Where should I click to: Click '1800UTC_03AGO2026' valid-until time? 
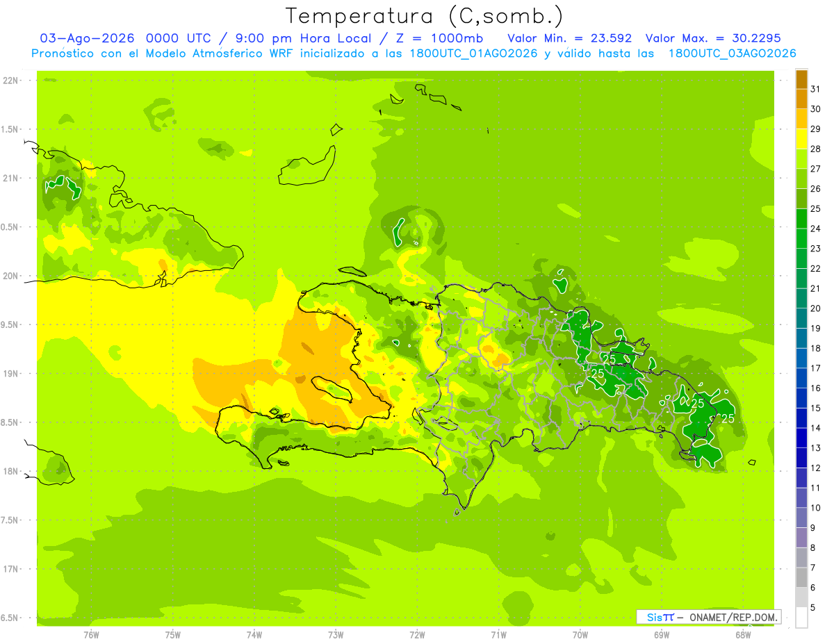[x=732, y=53]
